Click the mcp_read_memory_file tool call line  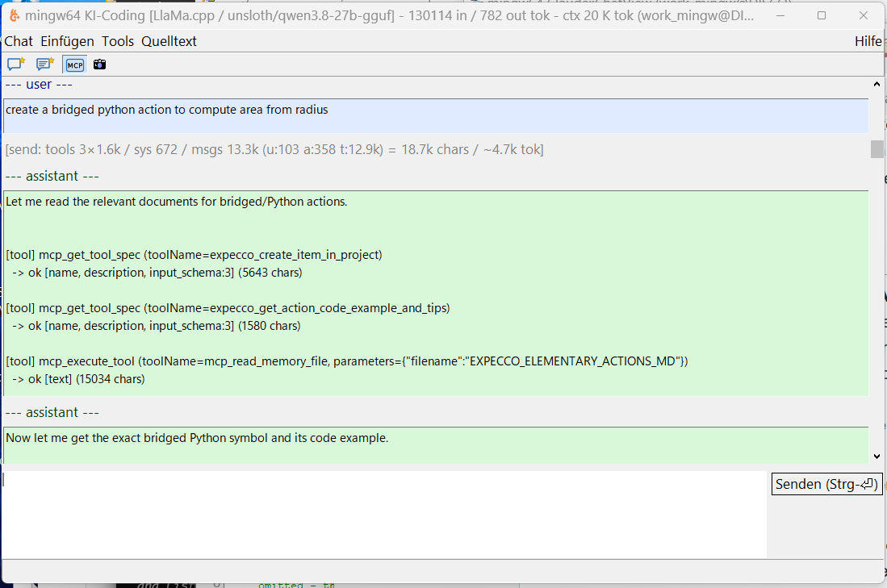347,361
